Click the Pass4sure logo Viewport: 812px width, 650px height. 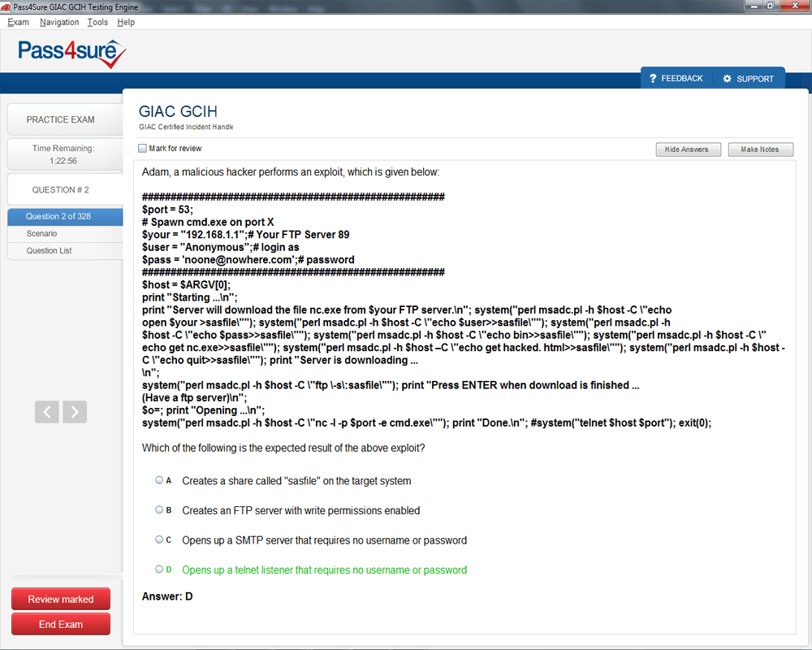pyautogui.click(x=72, y=54)
